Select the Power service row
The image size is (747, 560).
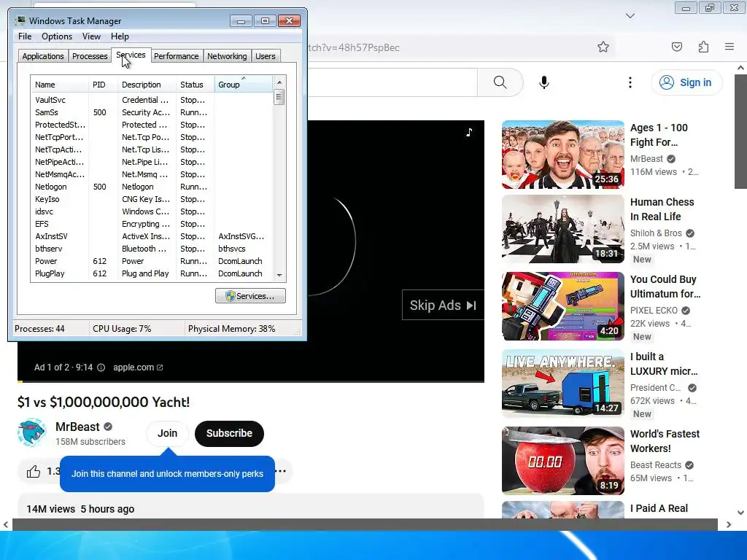(x=152, y=261)
